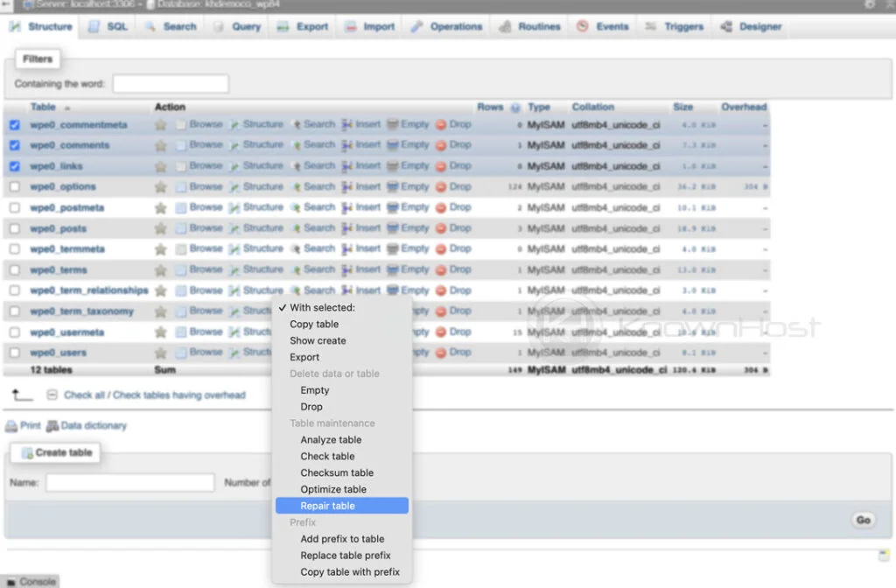The image size is (896, 588).
Task: Sort tables by the Size column header
Action: 682,107
